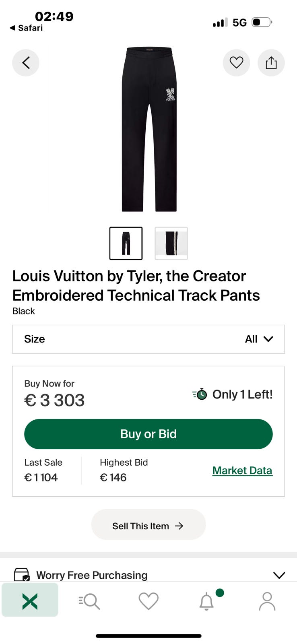Image resolution: width=297 pixels, height=644 pixels.
Task: Tap the Worry Free Purchasing shield icon
Action: [x=22, y=575]
